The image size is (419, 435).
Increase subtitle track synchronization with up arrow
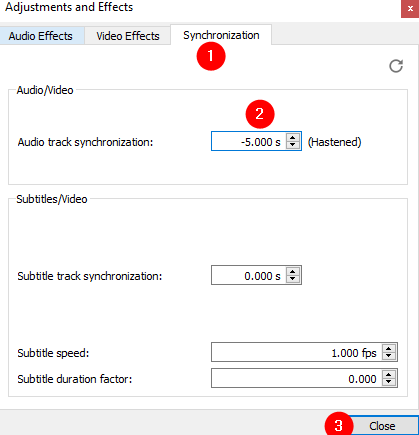[293, 271]
